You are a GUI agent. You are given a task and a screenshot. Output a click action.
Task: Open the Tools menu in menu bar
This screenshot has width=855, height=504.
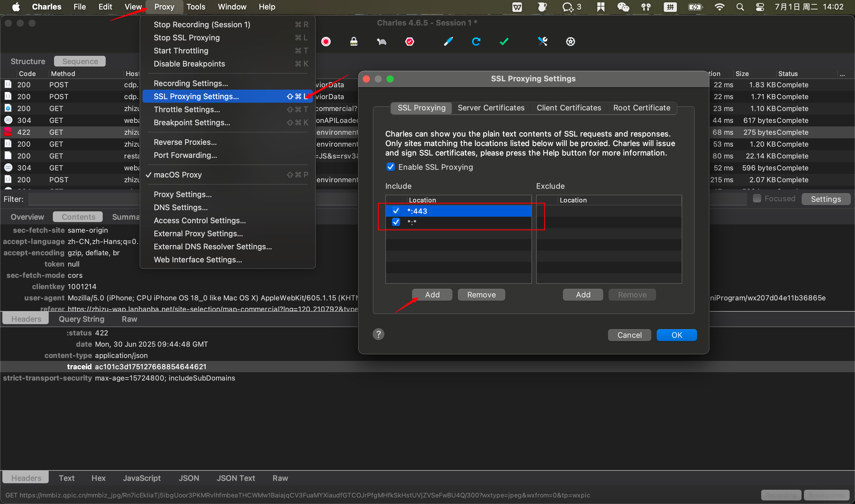(x=196, y=7)
